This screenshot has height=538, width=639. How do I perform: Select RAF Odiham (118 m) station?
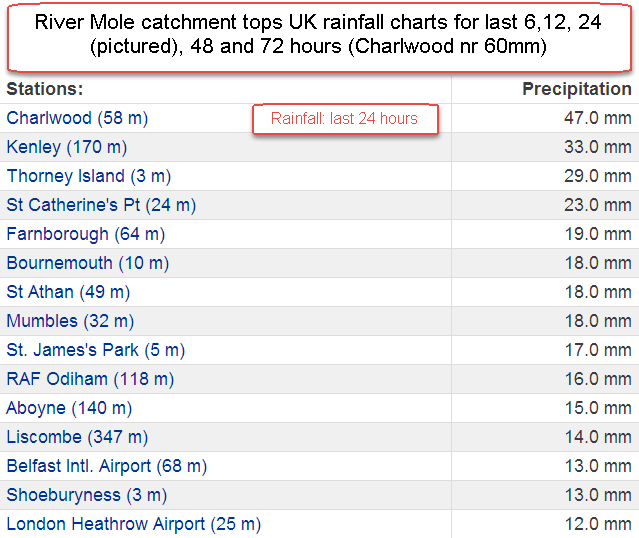coord(90,379)
